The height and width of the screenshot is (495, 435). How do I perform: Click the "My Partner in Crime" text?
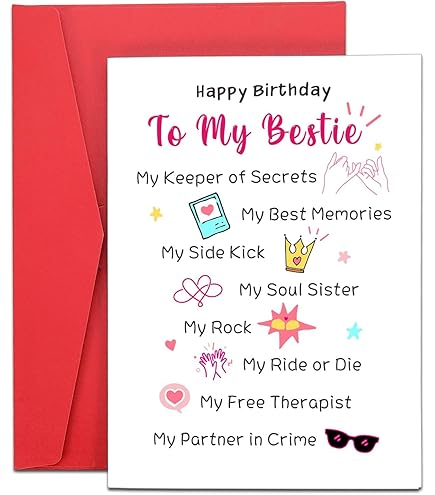click(235, 439)
